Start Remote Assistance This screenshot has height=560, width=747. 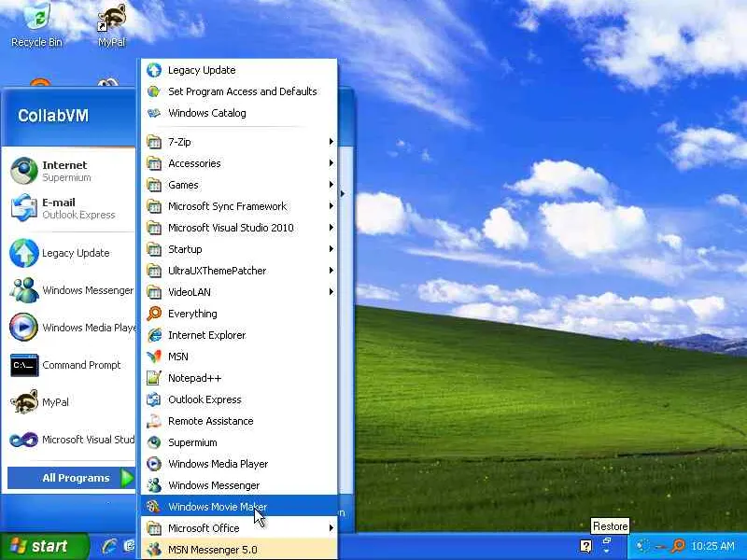(239, 421)
